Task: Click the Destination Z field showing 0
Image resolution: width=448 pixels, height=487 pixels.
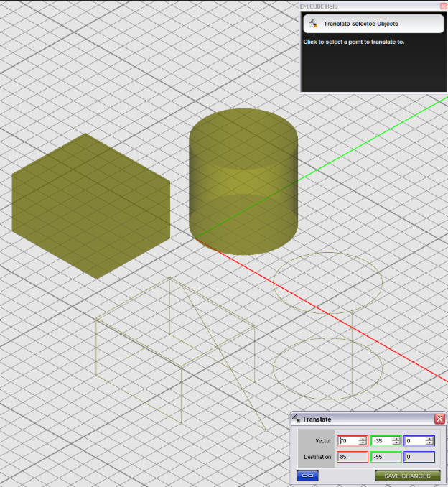Action: (x=419, y=457)
